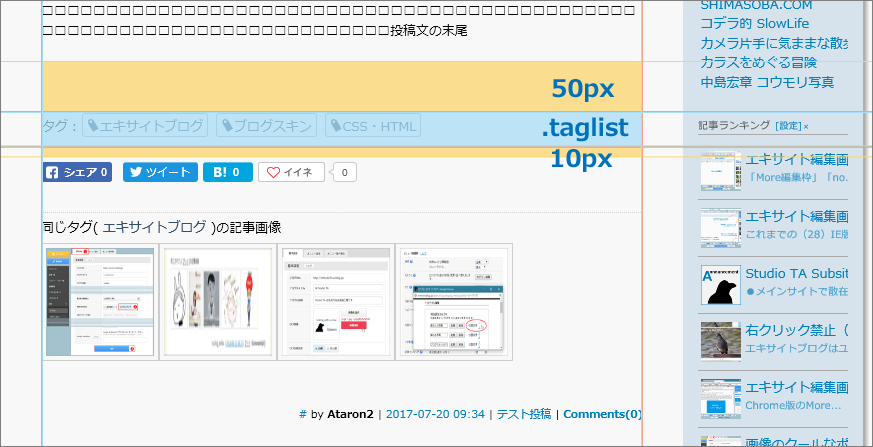Click the Hatena B! bookmark button
Viewport: 873px width, 447px height.
[x=228, y=173]
